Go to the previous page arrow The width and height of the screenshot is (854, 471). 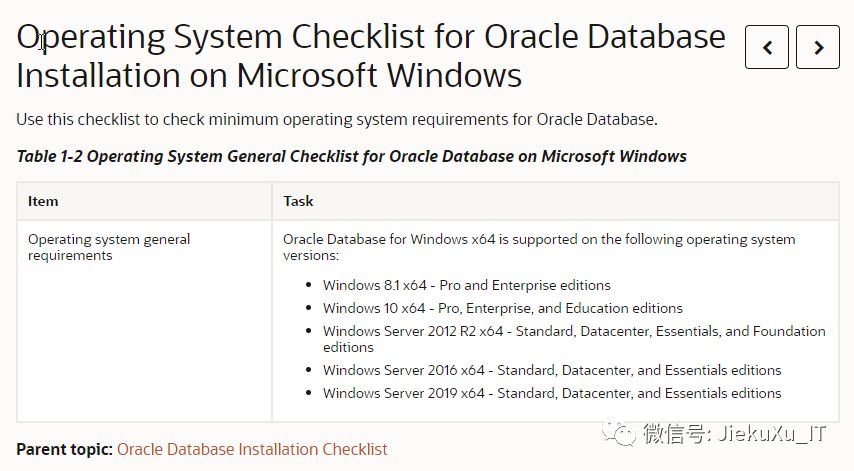pyautogui.click(x=767, y=47)
